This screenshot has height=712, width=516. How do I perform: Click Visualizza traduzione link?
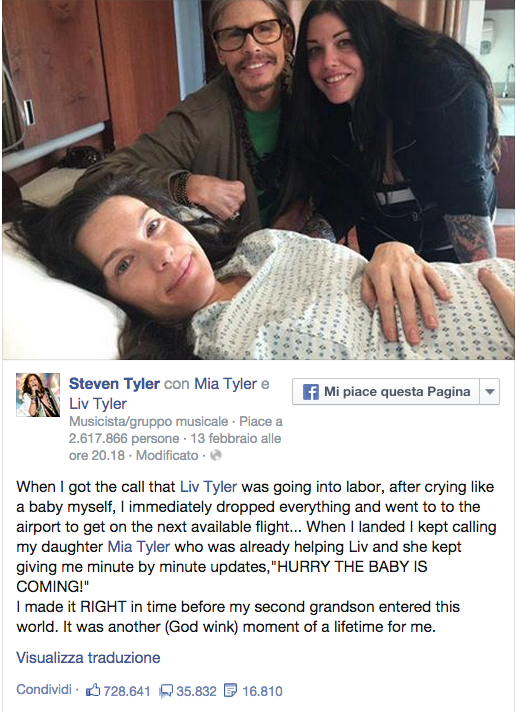pos(88,658)
